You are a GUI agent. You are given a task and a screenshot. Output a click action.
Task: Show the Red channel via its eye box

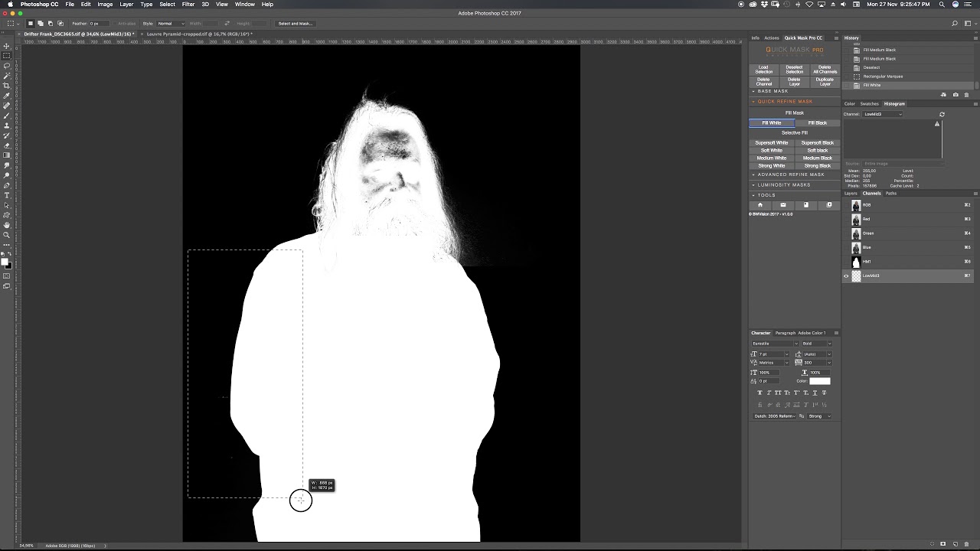pos(846,219)
